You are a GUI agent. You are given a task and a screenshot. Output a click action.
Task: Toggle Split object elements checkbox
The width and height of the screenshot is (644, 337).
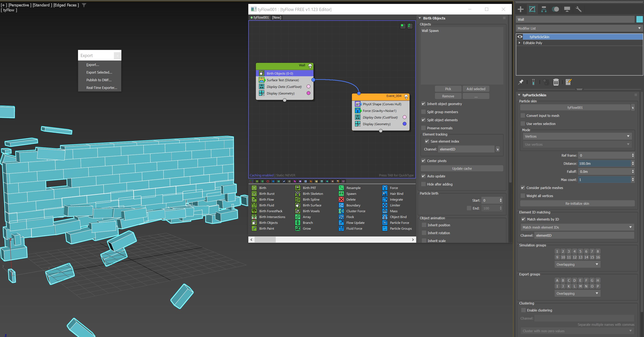point(423,120)
